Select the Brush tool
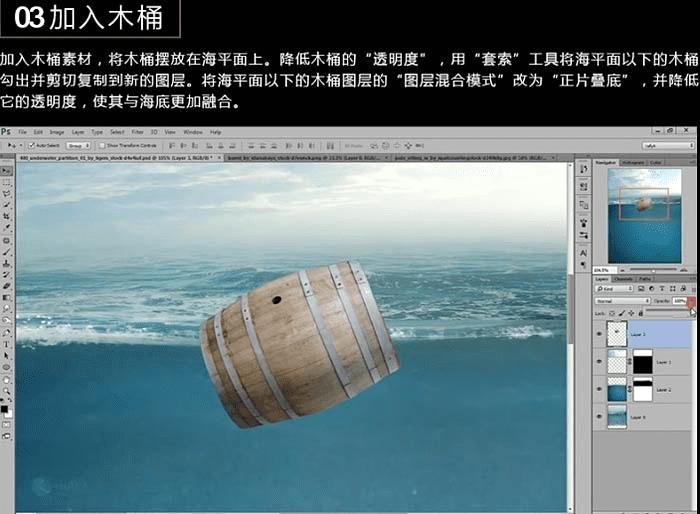Image resolution: width=700 pixels, height=514 pixels. point(7,252)
